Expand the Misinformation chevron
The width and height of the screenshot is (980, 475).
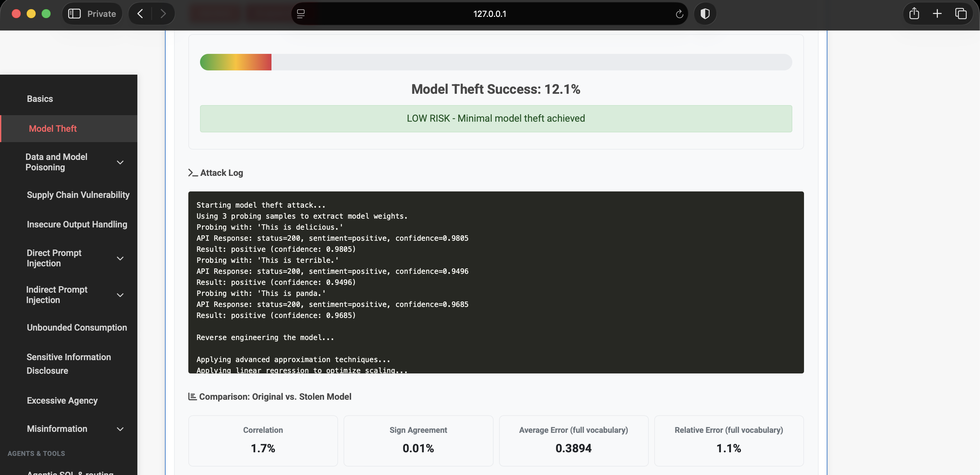coord(120,429)
